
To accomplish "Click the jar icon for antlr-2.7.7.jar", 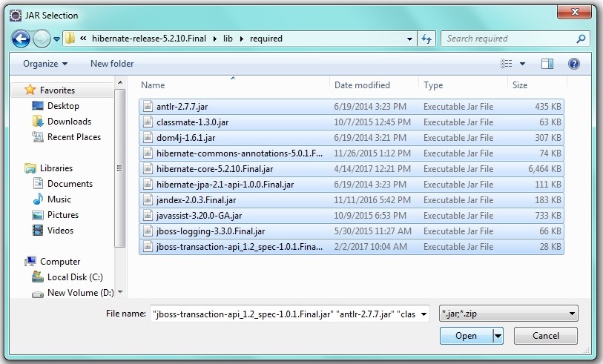I will coord(148,107).
